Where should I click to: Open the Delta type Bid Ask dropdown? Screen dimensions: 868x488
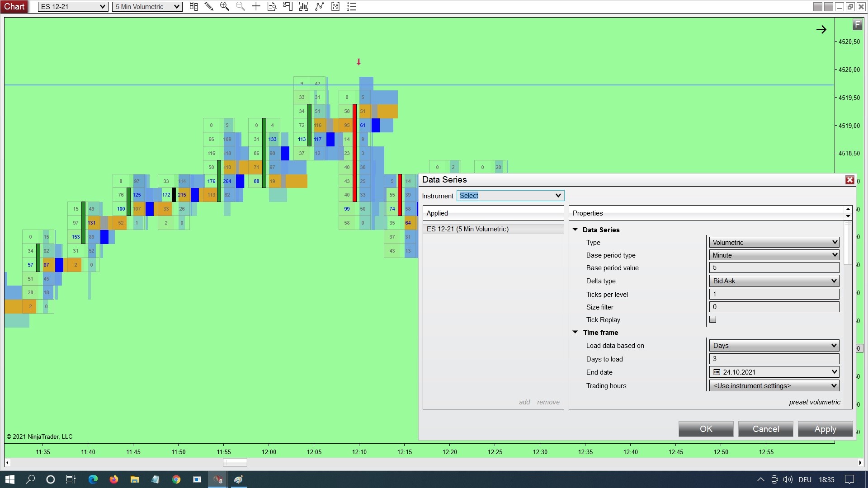[x=774, y=281]
